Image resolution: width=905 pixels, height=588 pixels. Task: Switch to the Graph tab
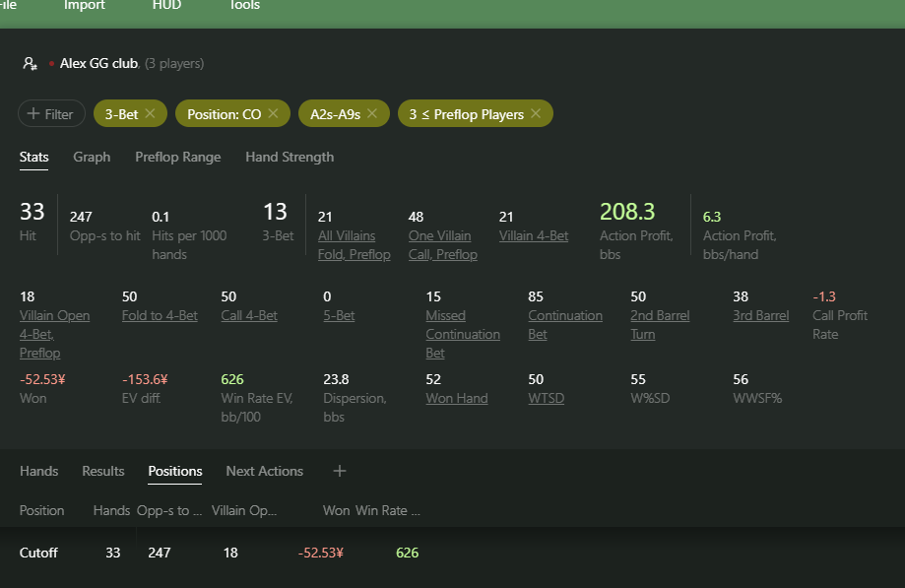92,157
